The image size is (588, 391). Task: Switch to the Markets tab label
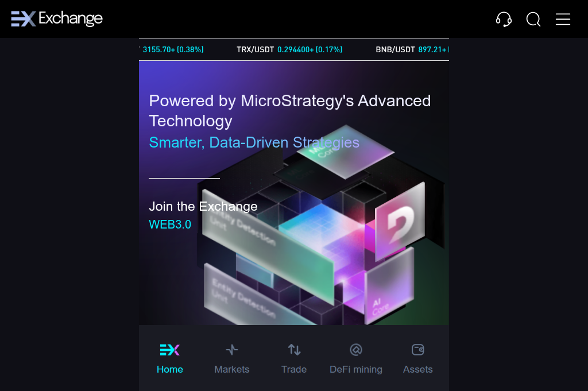tap(232, 369)
